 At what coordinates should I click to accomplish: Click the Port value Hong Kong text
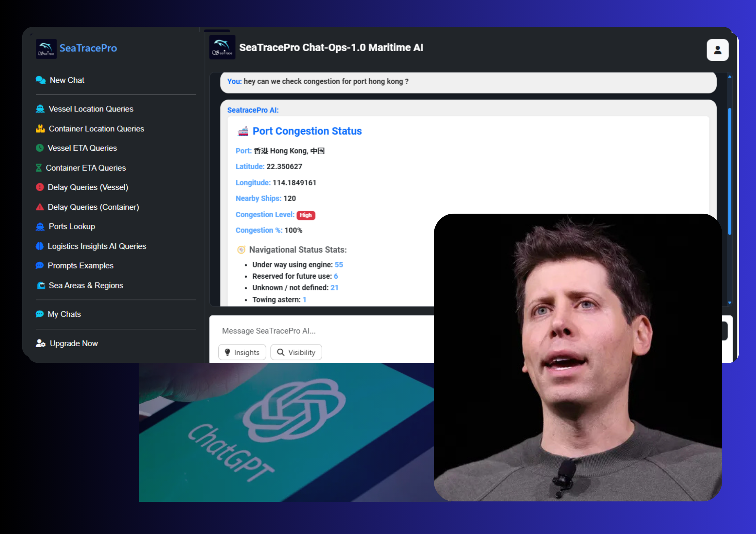pyautogui.click(x=289, y=151)
